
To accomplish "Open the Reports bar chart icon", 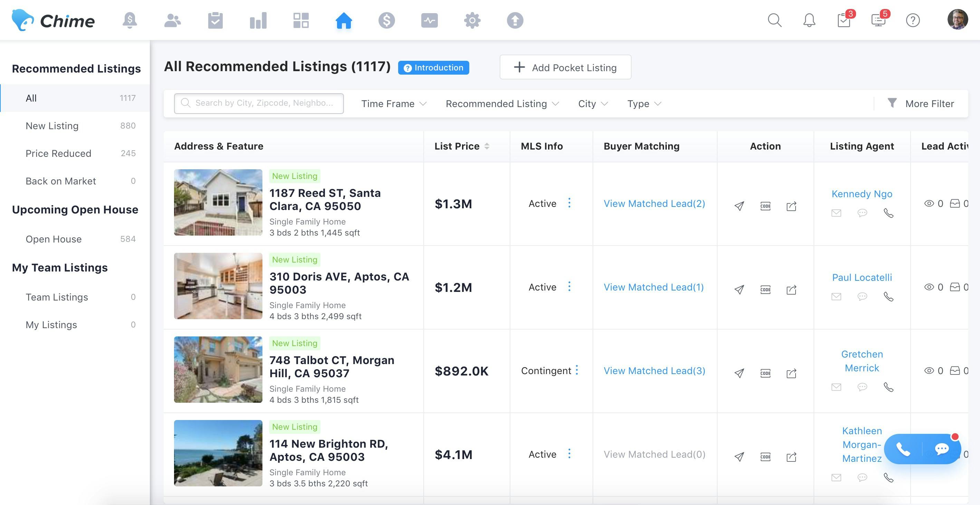I will [258, 20].
